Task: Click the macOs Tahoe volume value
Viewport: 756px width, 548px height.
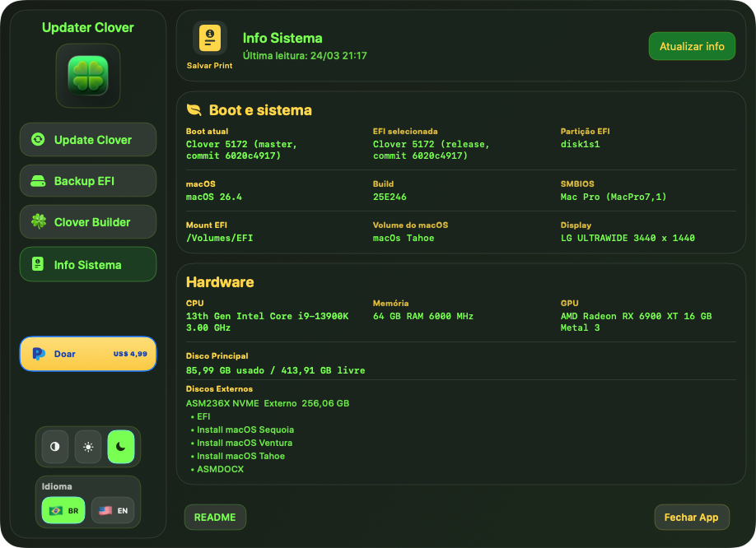Action: click(404, 238)
